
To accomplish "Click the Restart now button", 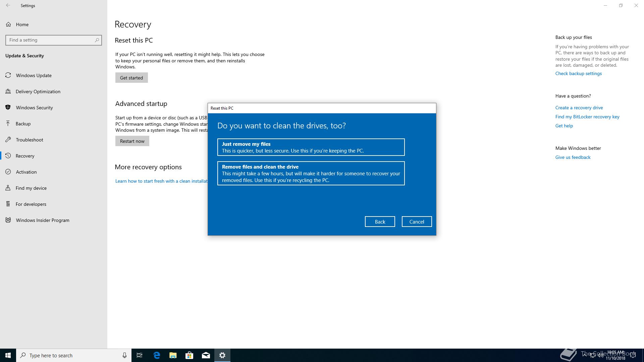I will tap(132, 141).
